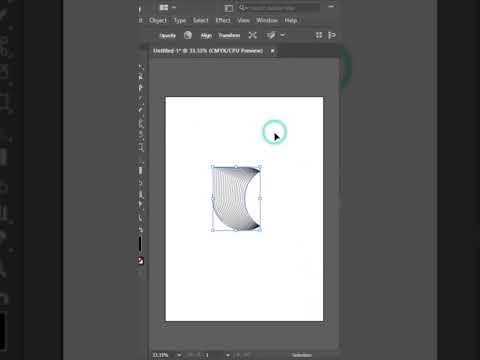Click the Align link in control bar
This screenshot has height=360, width=480.
(206, 35)
